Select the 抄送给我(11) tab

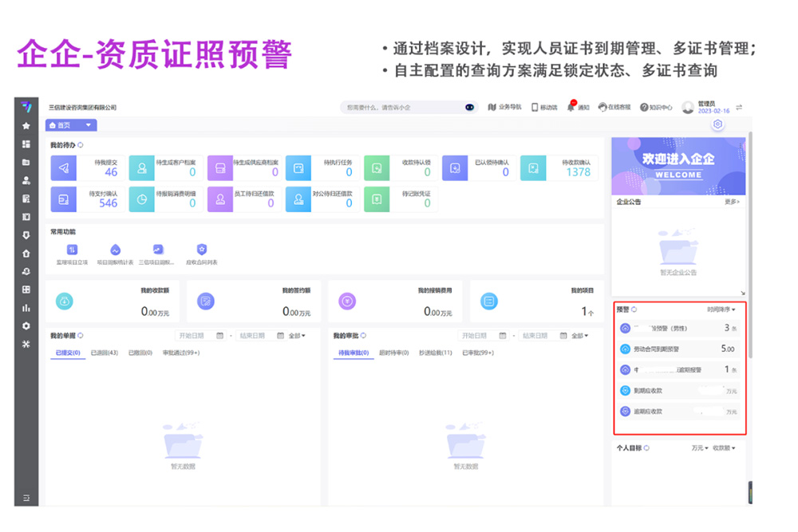(x=435, y=353)
